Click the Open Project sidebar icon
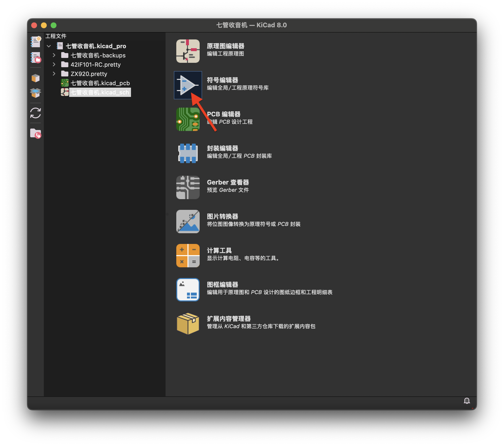Screen dimensions: 504x446 (x=36, y=57)
